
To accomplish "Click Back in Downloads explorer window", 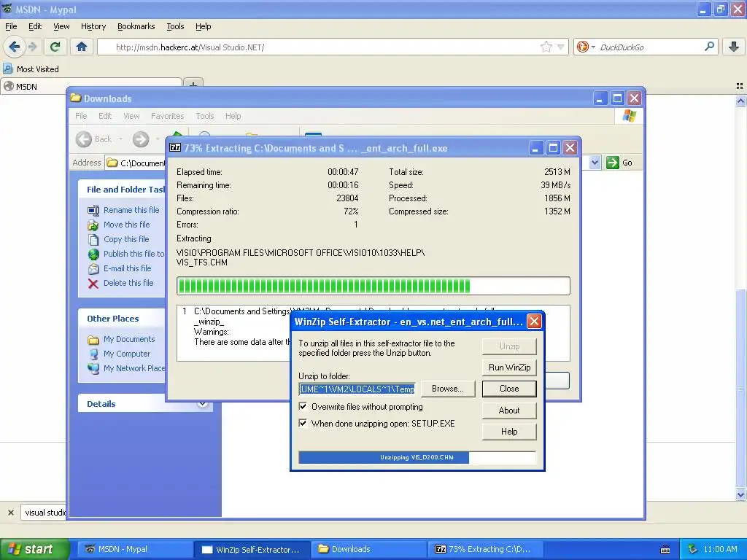I will (x=95, y=139).
